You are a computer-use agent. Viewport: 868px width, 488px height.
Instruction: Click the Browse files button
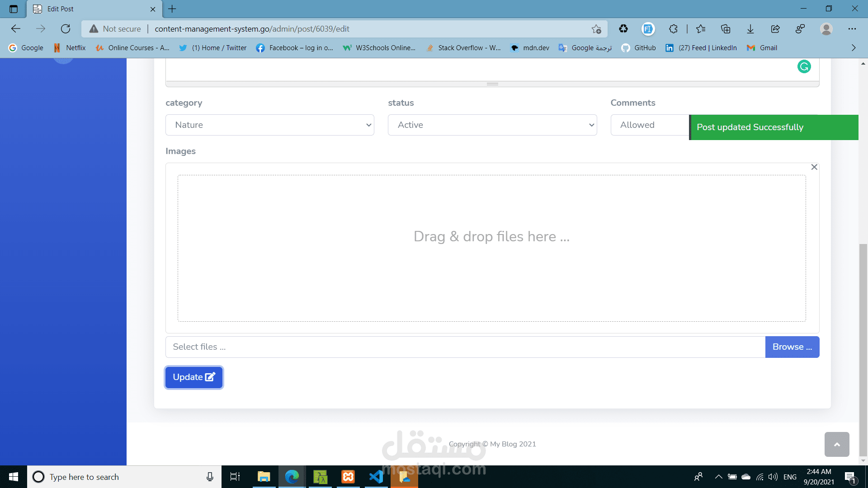(792, 347)
